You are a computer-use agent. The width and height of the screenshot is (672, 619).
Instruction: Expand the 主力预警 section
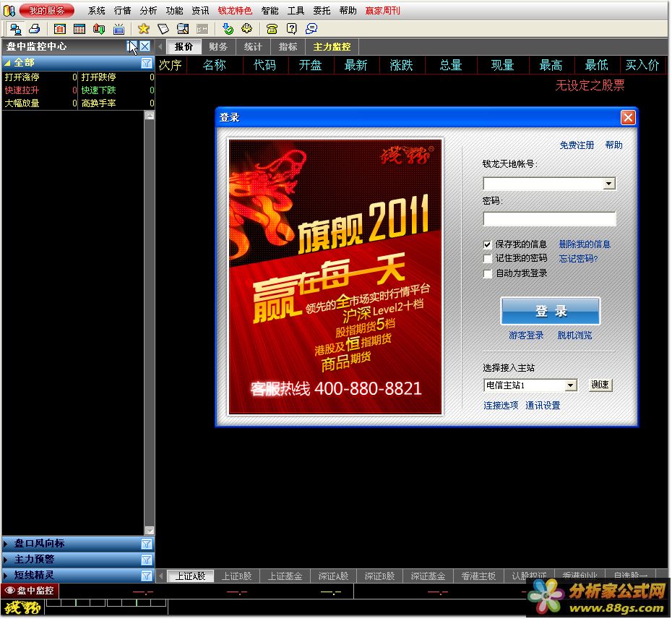click(6, 560)
